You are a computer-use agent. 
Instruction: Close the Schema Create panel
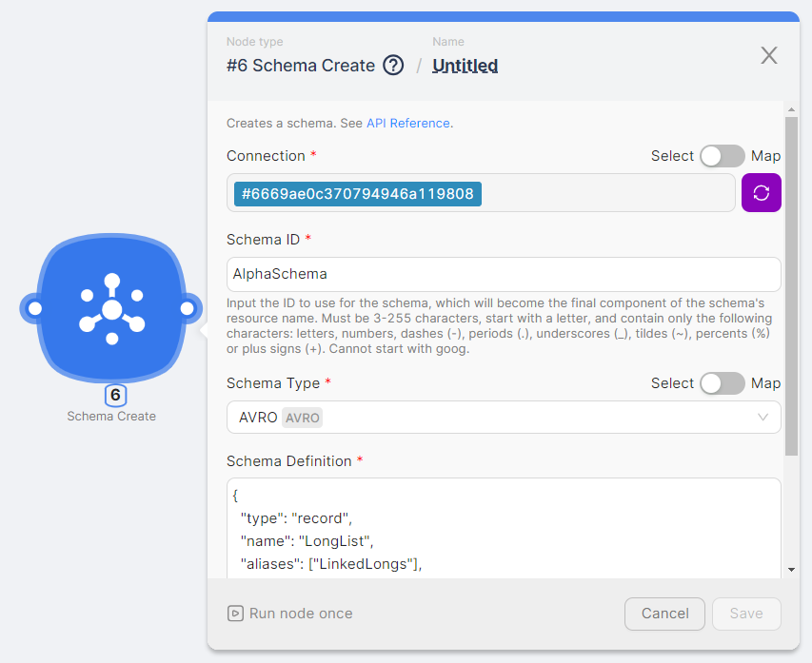tap(769, 56)
